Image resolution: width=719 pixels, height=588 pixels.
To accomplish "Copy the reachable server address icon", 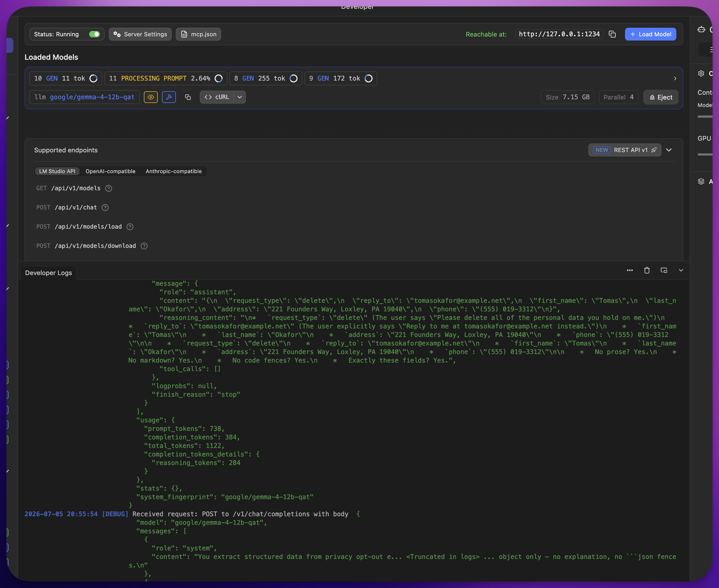I will click(x=612, y=34).
